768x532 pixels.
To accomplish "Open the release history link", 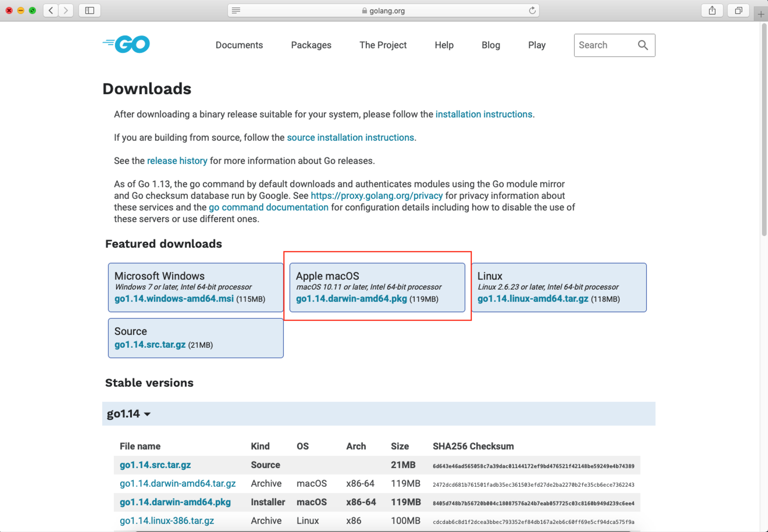I will point(177,161).
